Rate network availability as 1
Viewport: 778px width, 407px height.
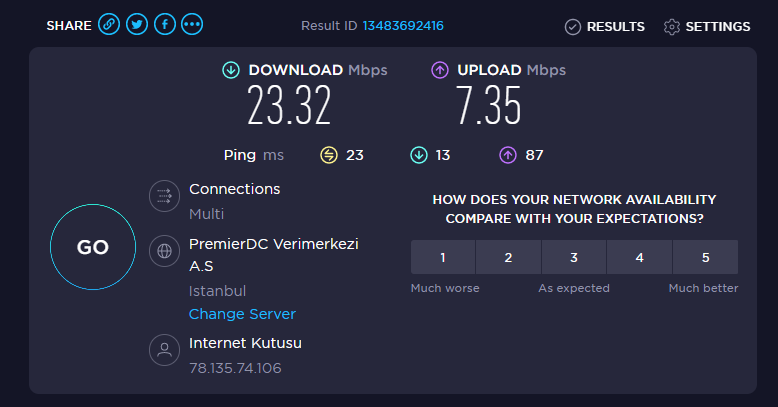point(443,257)
